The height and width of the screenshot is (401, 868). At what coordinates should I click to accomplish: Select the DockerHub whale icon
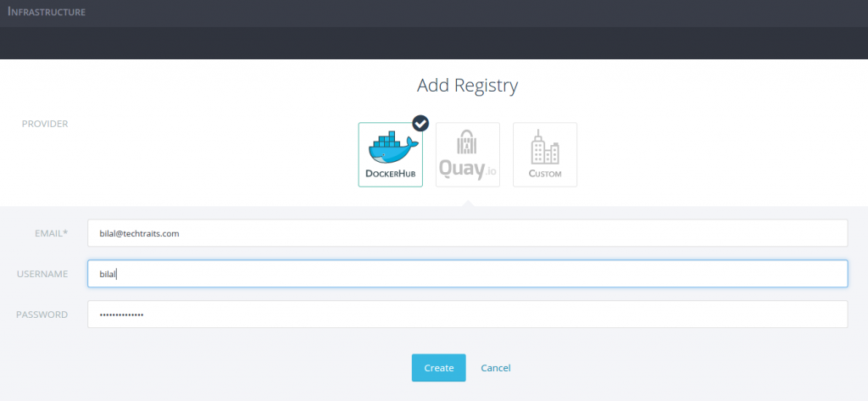click(390, 148)
